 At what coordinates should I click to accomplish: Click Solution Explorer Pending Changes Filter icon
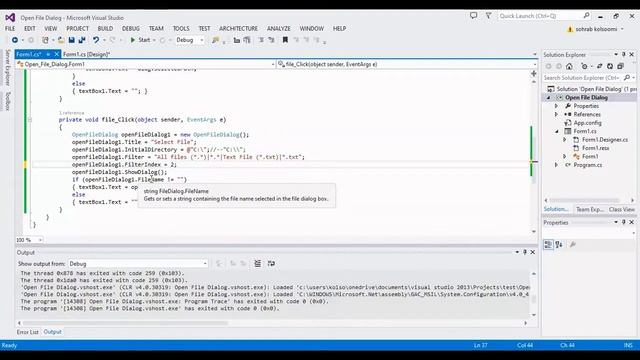tap(584, 66)
